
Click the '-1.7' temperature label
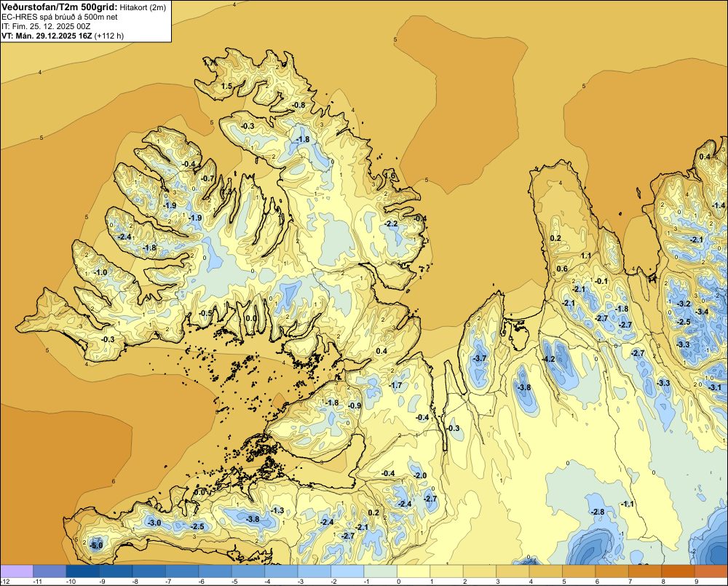click(395, 385)
